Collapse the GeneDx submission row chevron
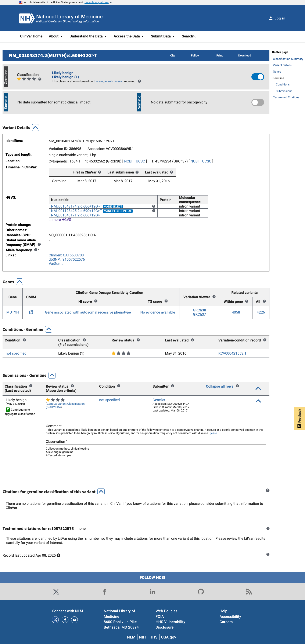305x644 pixels. [x=258, y=401]
